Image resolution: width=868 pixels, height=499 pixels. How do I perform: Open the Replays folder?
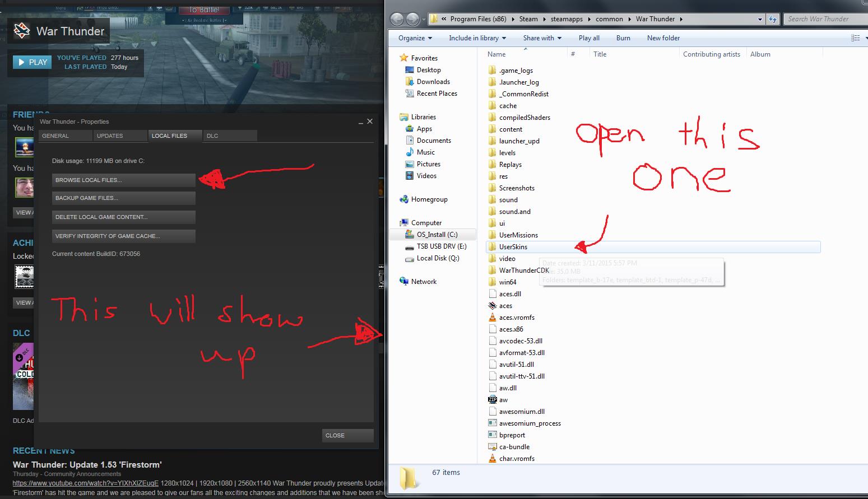click(510, 165)
